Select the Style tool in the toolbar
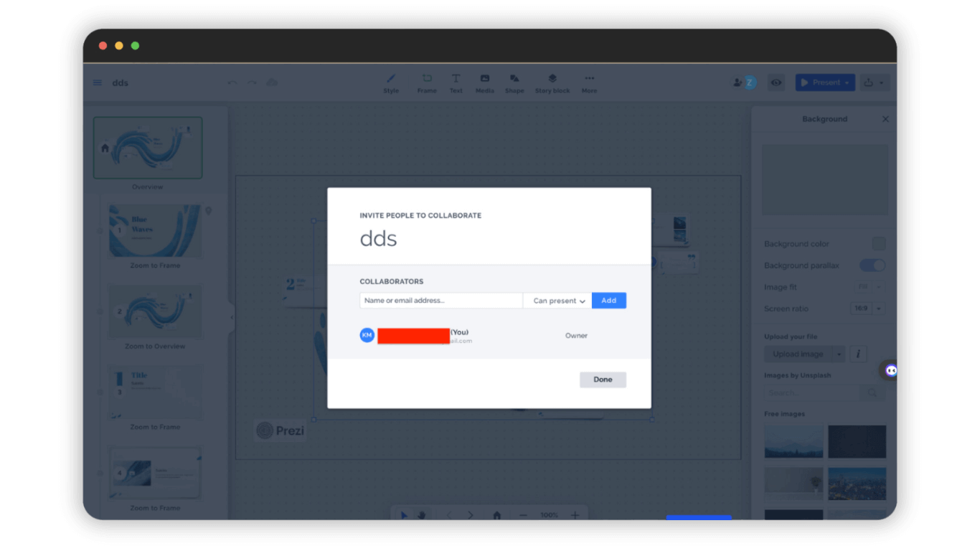Image resolution: width=980 pixels, height=551 pixels. (x=391, y=83)
